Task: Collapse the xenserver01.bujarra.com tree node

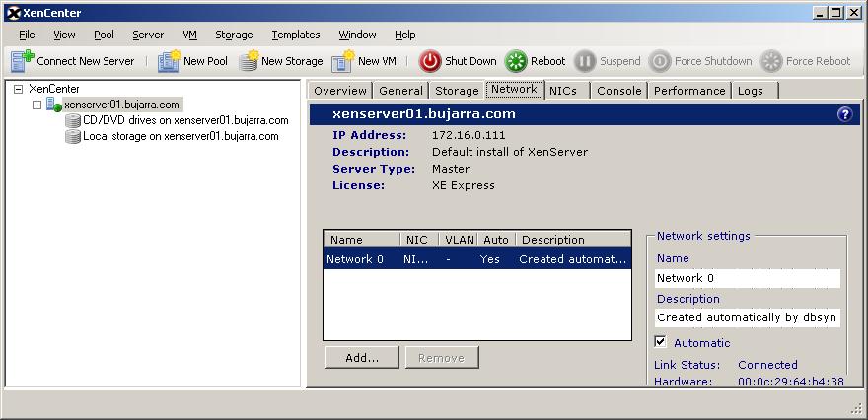Action: point(37,105)
